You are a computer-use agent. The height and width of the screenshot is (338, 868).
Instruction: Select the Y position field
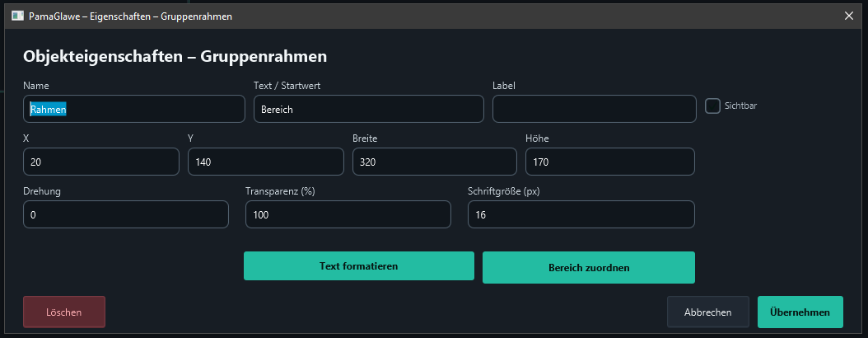coord(266,162)
